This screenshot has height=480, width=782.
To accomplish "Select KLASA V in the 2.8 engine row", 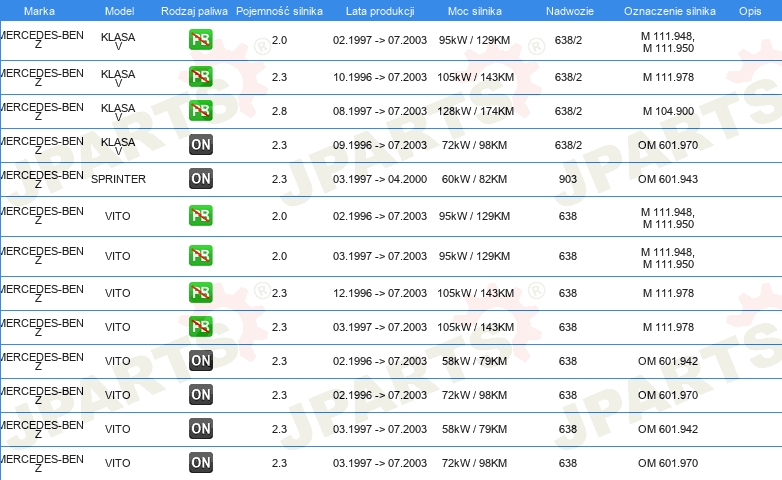I will pos(118,112).
